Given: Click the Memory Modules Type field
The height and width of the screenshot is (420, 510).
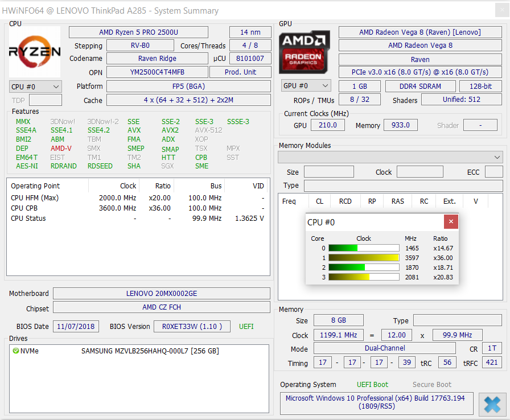Looking at the screenshot, I should 404,186.
